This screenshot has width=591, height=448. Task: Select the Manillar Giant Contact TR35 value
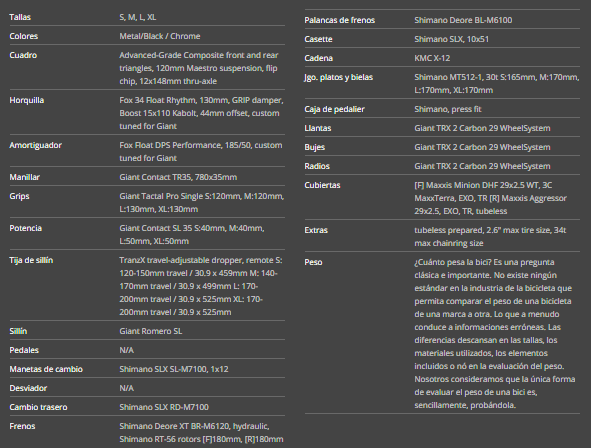[178, 177]
